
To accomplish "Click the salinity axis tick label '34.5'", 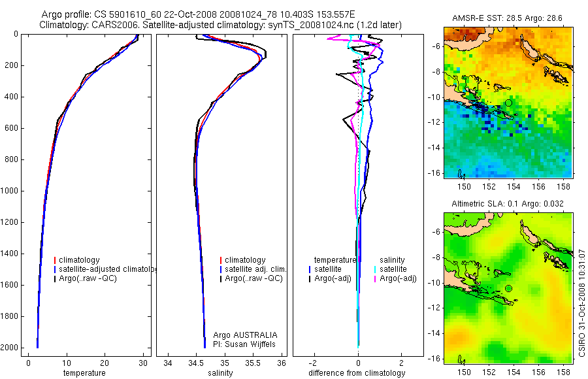I will coord(196,363).
